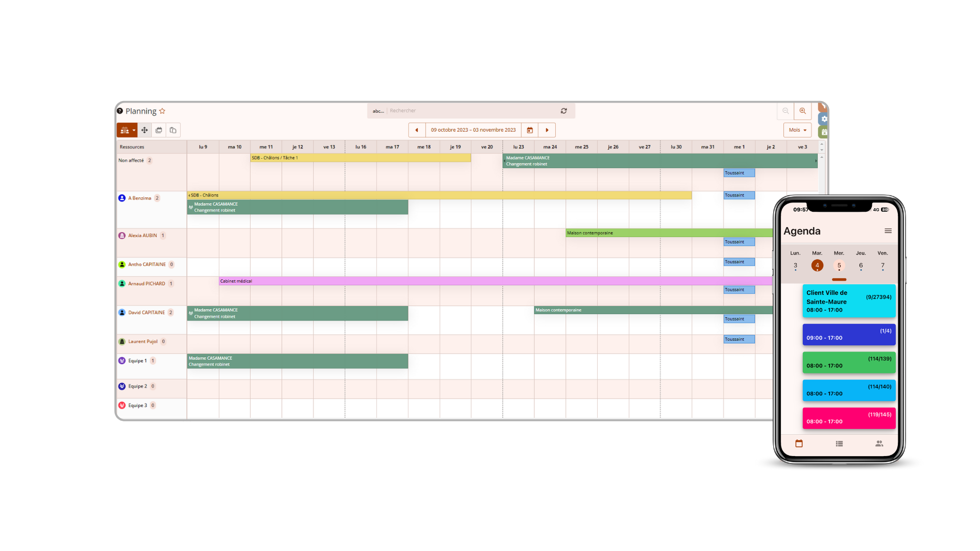
Task: Click the forward navigation arrow
Action: (x=547, y=130)
